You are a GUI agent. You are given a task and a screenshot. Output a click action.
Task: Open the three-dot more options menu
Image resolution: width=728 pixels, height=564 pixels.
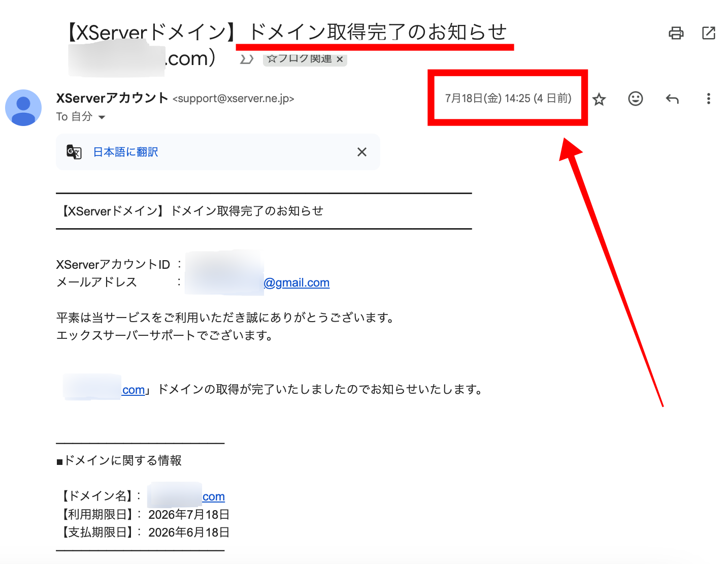pyautogui.click(x=708, y=99)
